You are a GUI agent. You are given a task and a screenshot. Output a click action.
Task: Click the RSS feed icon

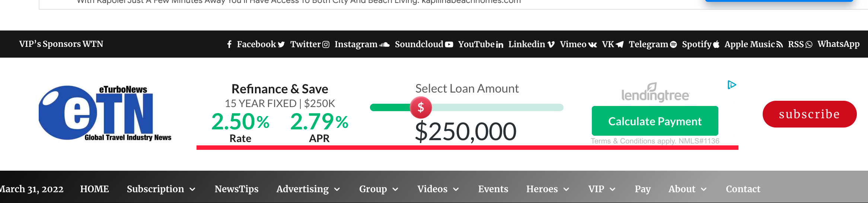pos(779,45)
